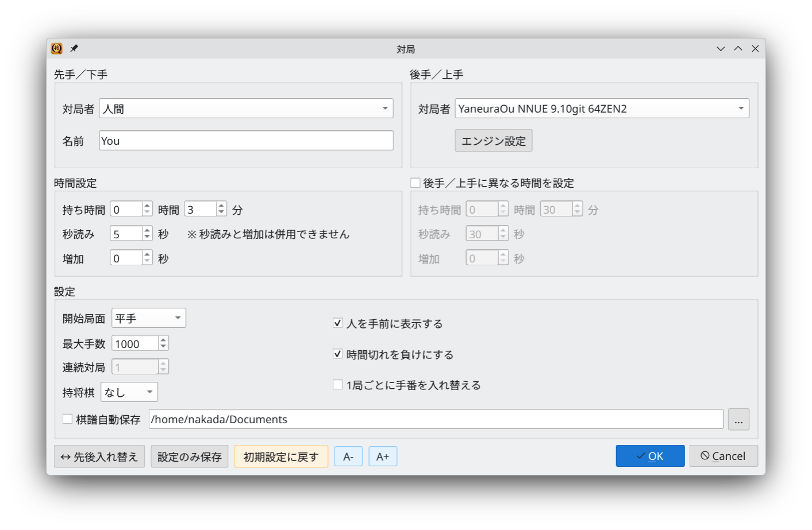The height and width of the screenshot is (530, 812).
Task: Pin the 対局 dialog with the pin icon
Action: point(74,49)
